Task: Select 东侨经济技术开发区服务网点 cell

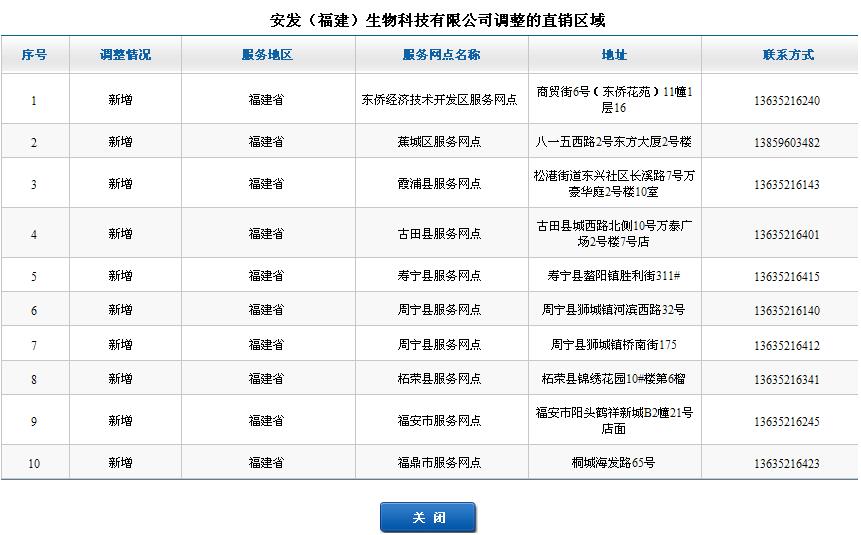Action: click(x=439, y=99)
